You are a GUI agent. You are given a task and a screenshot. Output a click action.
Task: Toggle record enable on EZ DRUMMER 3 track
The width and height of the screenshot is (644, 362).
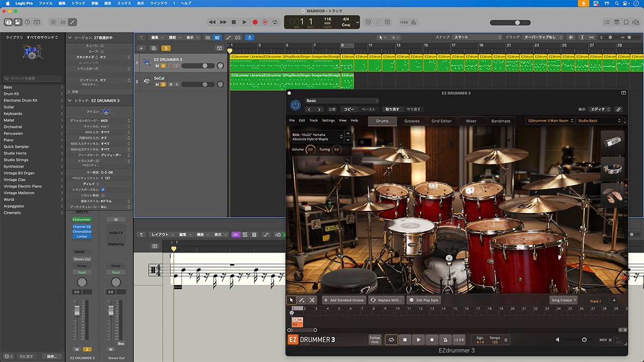click(171, 65)
